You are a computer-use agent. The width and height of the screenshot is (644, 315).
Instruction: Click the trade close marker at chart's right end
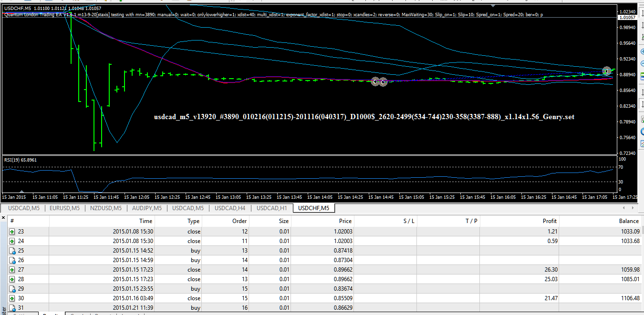pos(607,71)
